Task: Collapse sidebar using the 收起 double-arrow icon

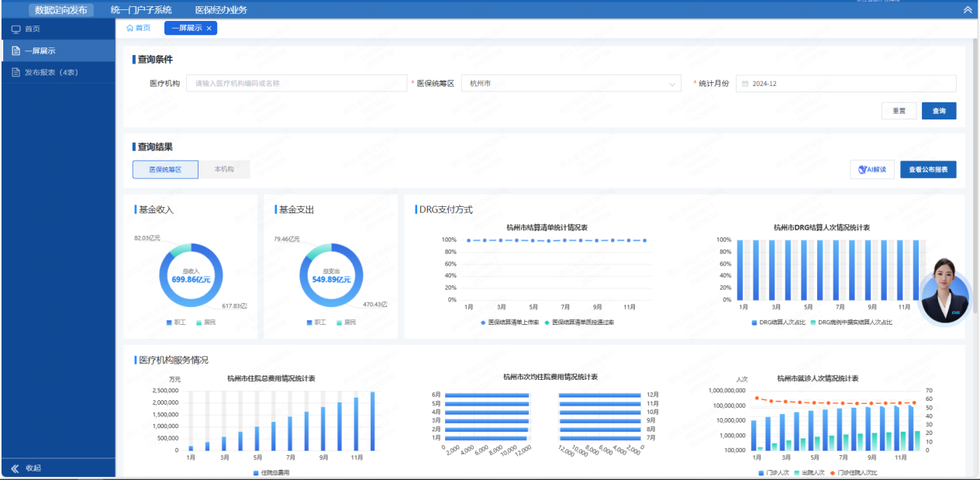Action: pyautogui.click(x=15, y=468)
